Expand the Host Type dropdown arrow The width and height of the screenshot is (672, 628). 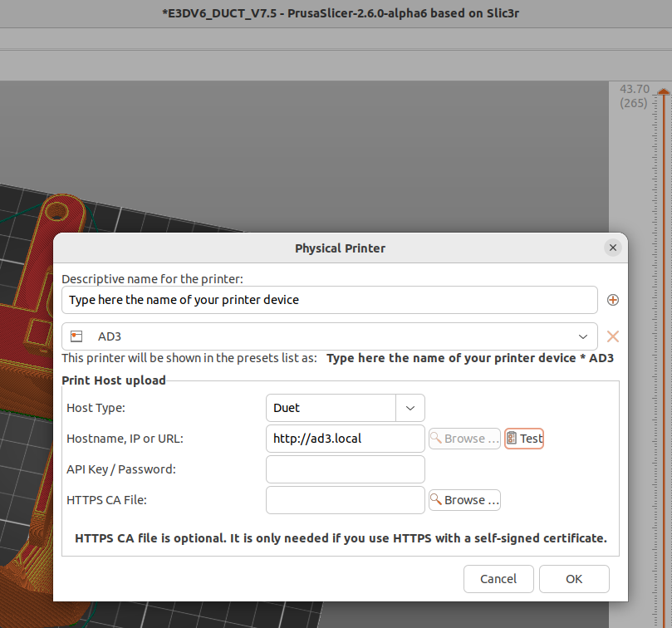pyautogui.click(x=410, y=408)
